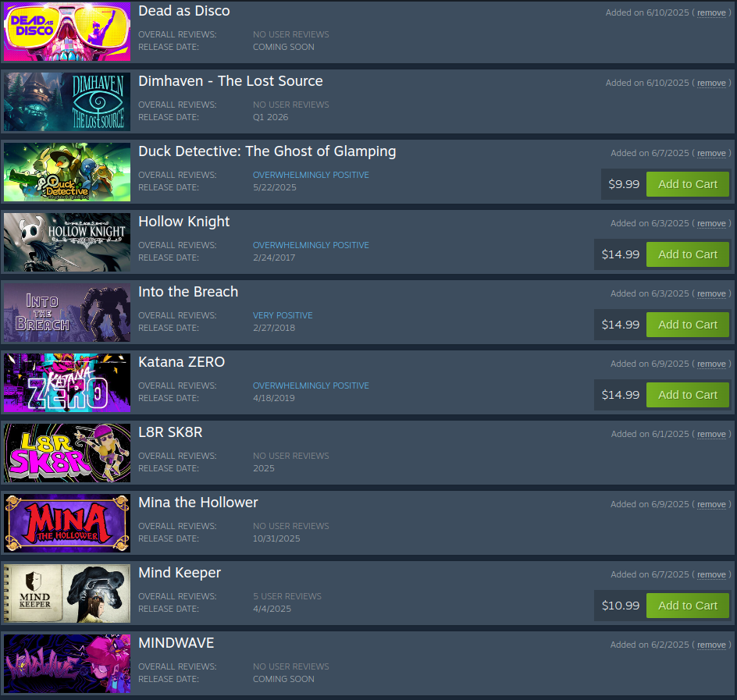
Task: Add Hollow Knight to cart
Action: [688, 254]
